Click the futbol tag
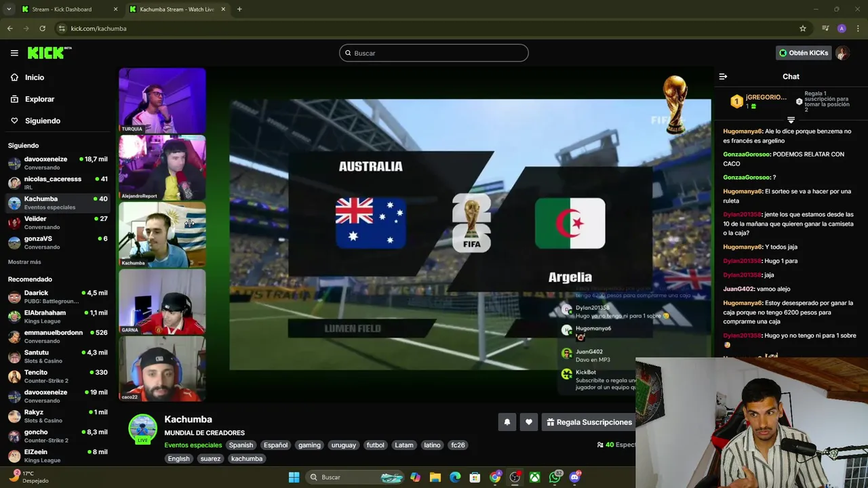The image size is (868, 488). (375, 445)
